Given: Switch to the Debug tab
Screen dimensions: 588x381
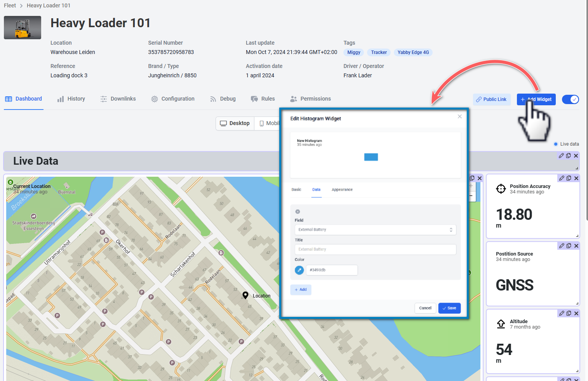Looking at the screenshot, I should 223,99.
